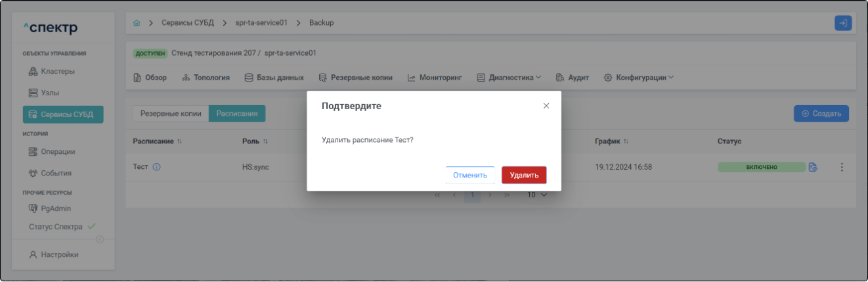This screenshot has width=868, height=282.
Task: Click red Удалить button
Action: pos(524,175)
